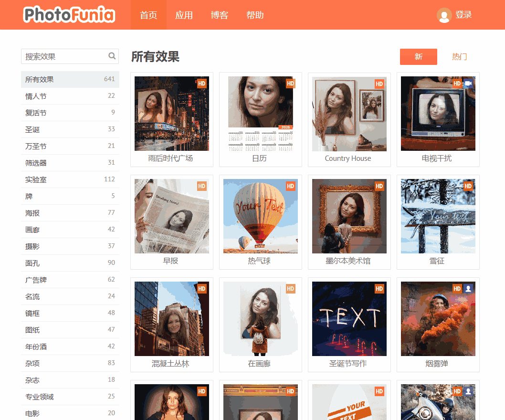The image size is (505, 420).
Task: Open 在画廊 effect thumbnail
Action: [x=261, y=319]
